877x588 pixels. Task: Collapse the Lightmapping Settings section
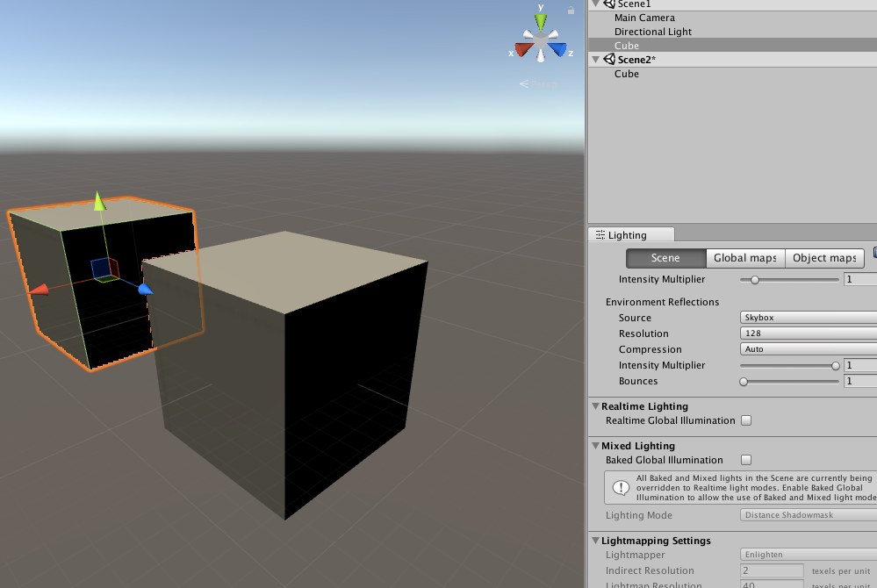point(596,541)
